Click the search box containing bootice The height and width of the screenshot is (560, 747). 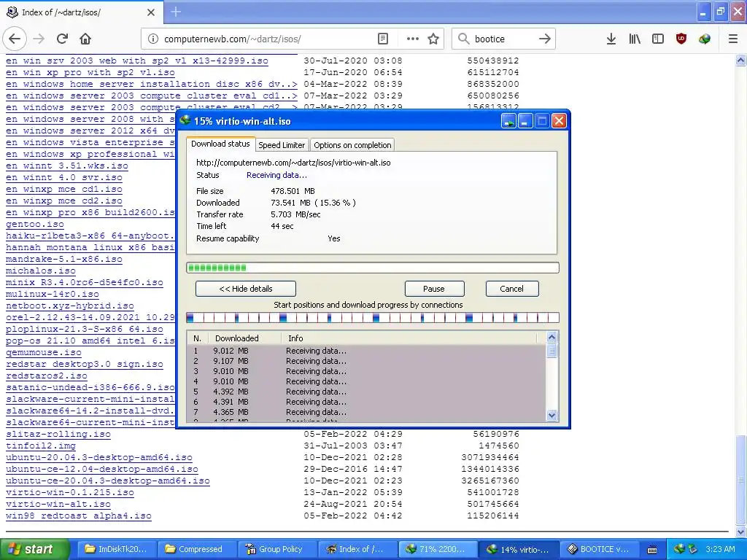tap(503, 39)
